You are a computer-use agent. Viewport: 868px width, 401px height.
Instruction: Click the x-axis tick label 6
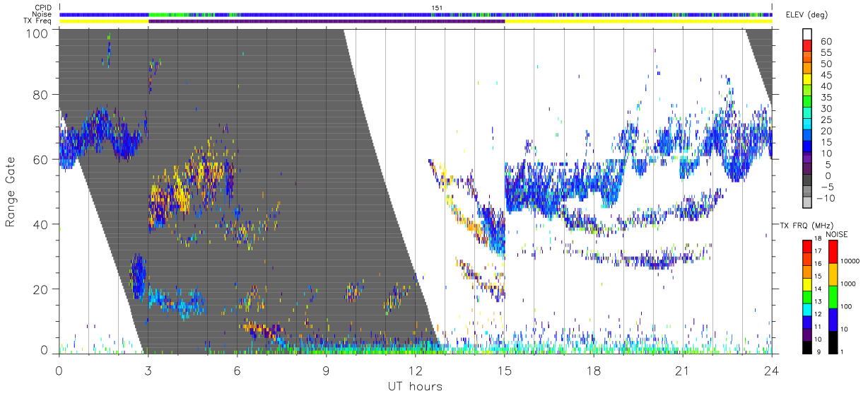[x=237, y=371]
